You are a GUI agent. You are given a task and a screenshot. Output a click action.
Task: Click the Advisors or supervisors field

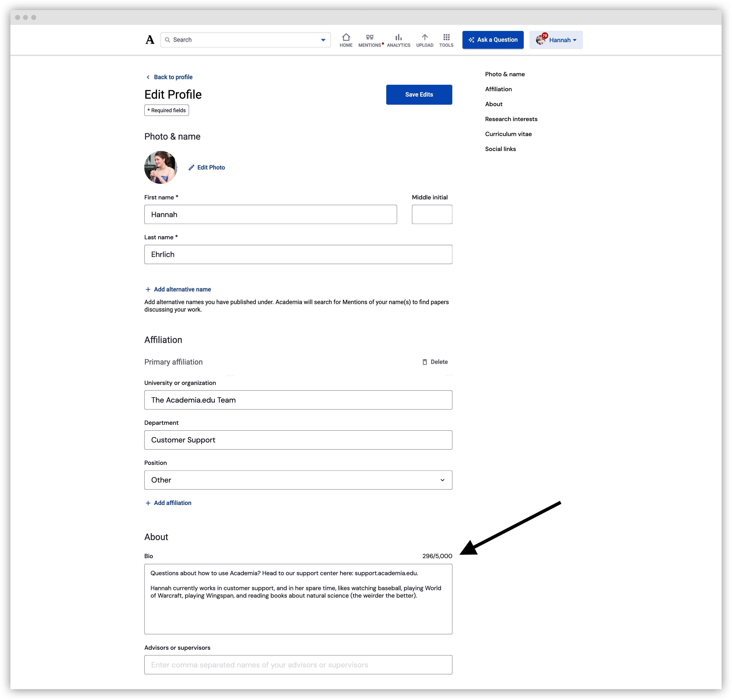coord(298,664)
